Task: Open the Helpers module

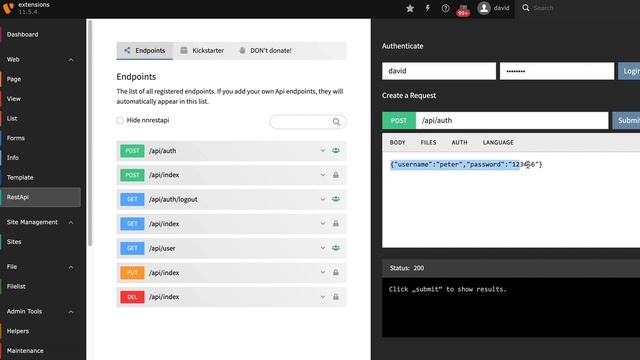Action: pyautogui.click(x=40, y=331)
